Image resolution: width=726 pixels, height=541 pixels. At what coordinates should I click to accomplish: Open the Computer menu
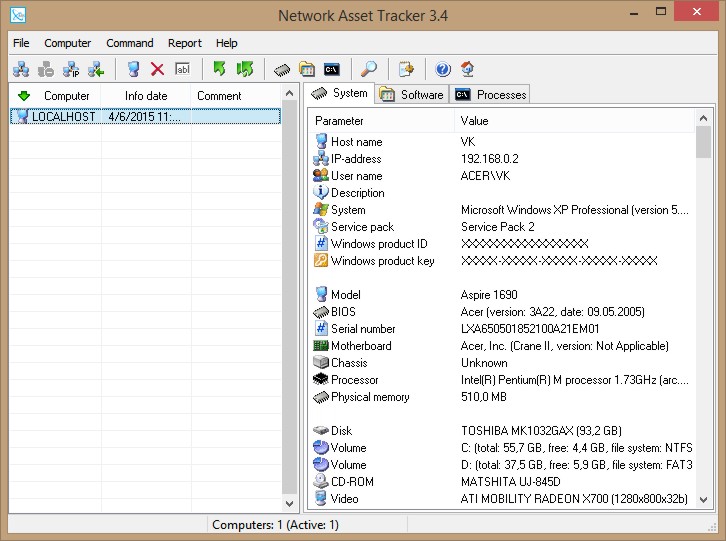pyautogui.click(x=68, y=43)
